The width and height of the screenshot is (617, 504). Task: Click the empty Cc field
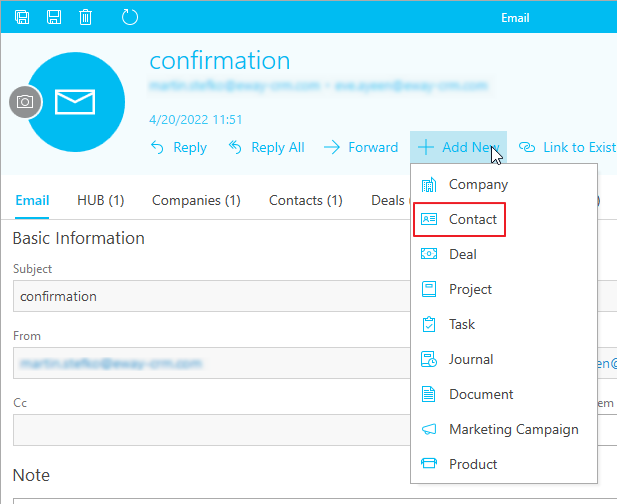[212, 430]
